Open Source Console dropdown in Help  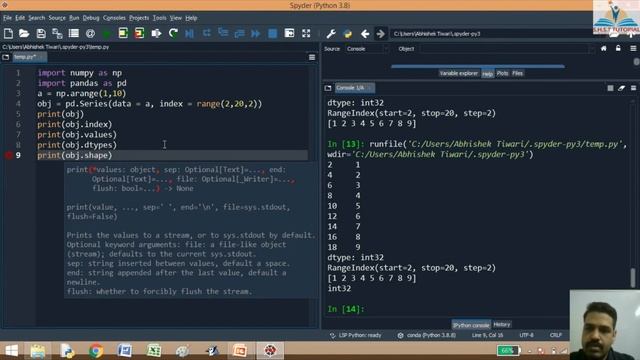(x=367, y=49)
